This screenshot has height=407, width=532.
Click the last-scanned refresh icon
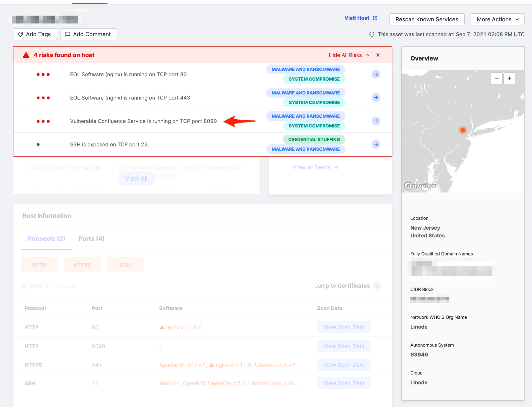click(372, 34)
